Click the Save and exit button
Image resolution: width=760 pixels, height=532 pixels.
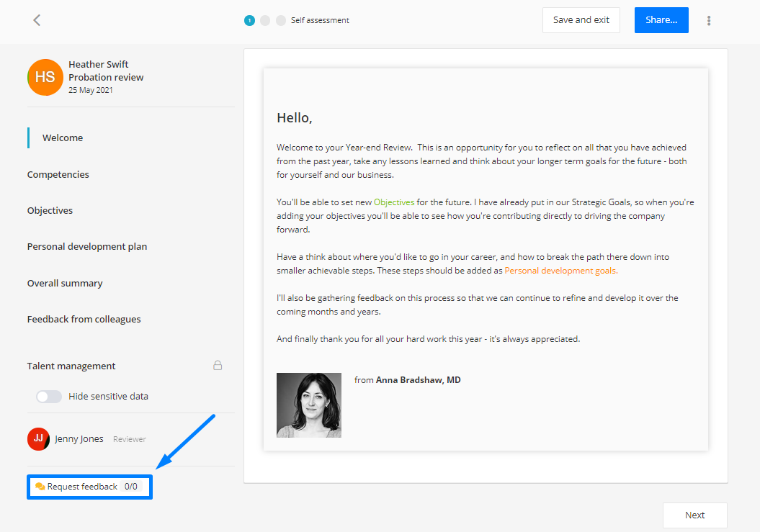[581, 20]
